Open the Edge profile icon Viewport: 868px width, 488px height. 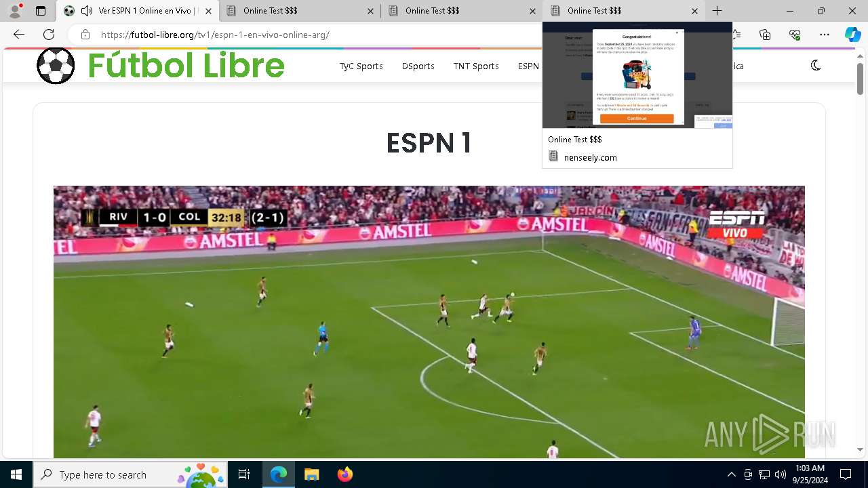(x=15, y=11)
